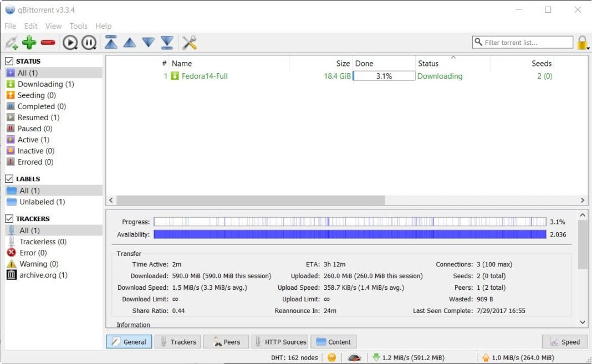Resume the torrent using the Play icon
The image size is (592, 364).
(70, 42)
